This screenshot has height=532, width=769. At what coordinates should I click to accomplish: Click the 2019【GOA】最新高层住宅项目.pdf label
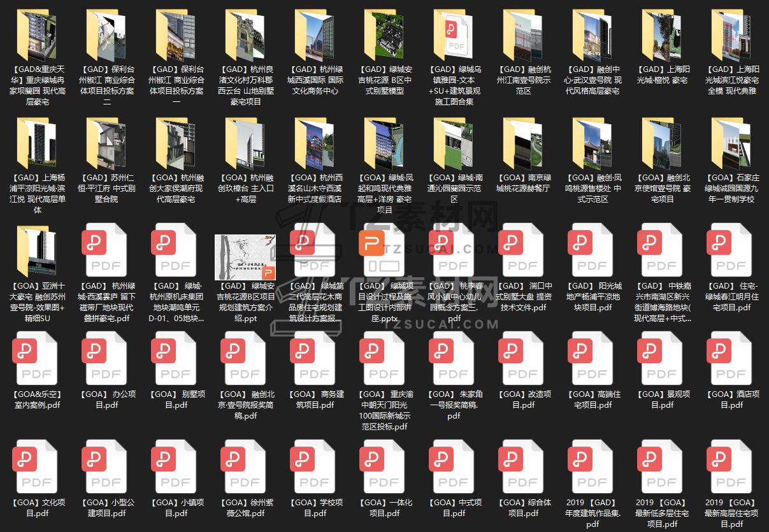[732, 514]
